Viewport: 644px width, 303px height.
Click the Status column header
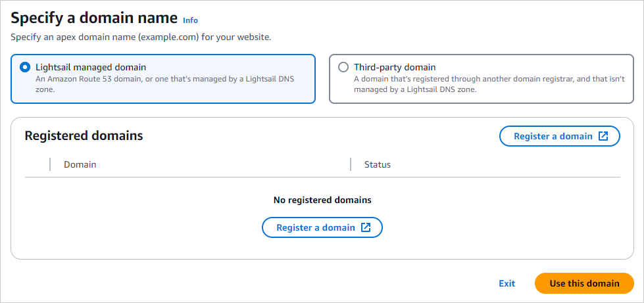tap(378, 164)
